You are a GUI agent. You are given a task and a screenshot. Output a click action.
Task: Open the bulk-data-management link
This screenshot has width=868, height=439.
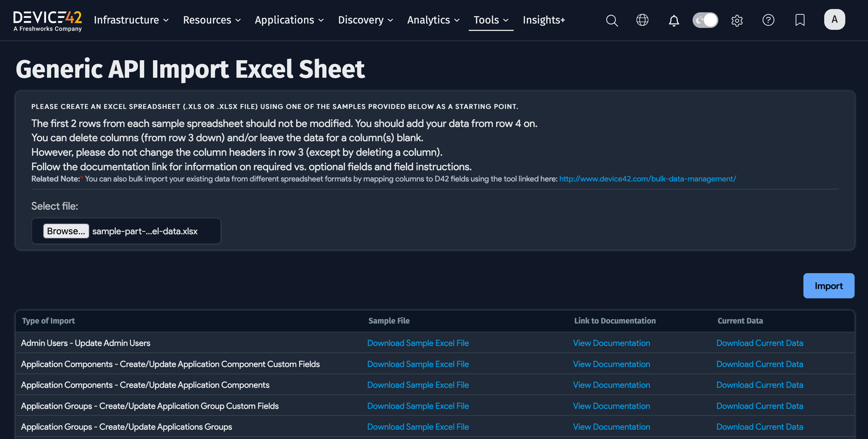click(647, 179)
